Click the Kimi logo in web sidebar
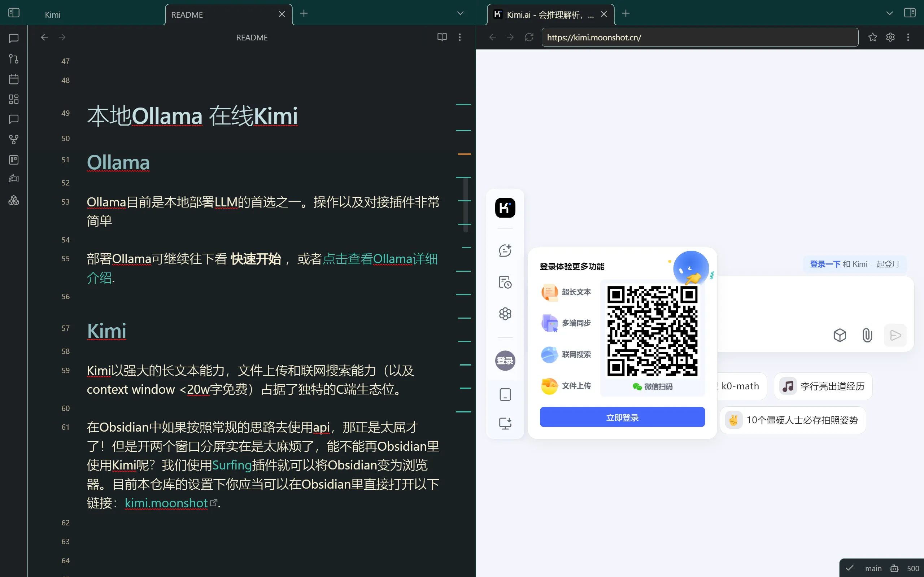The width and height of the screenshot is (924, 577). [x=505, y=208]
